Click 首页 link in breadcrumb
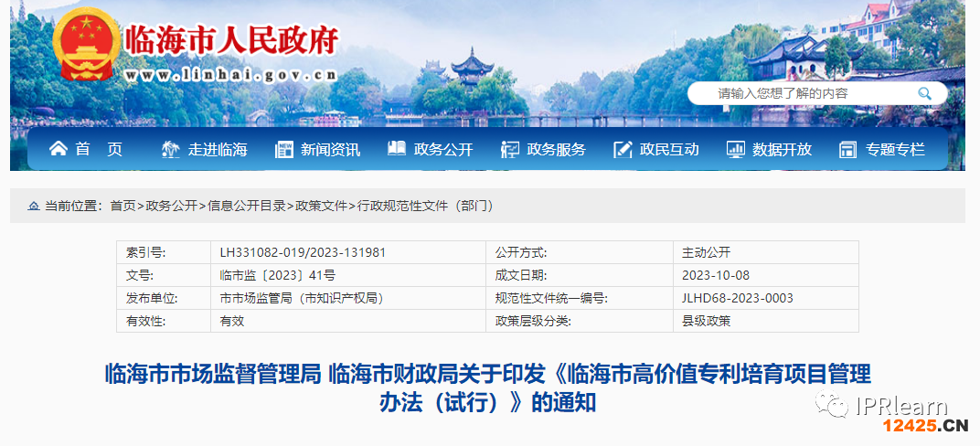The width and height of the screenshot is (980, 446). [122, 207]
